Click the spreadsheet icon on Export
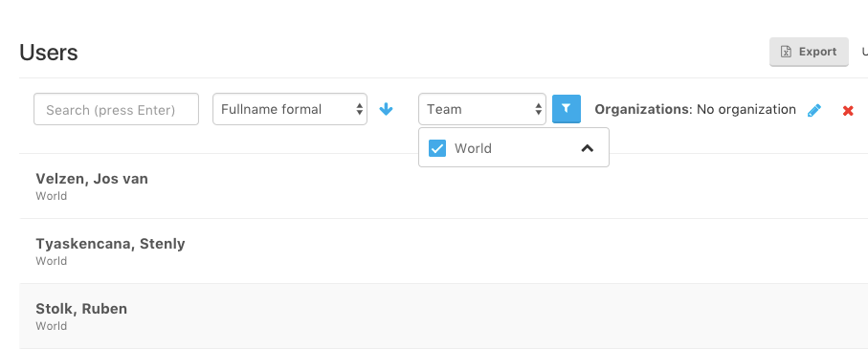The image size is (868, 349). (786, 52)
